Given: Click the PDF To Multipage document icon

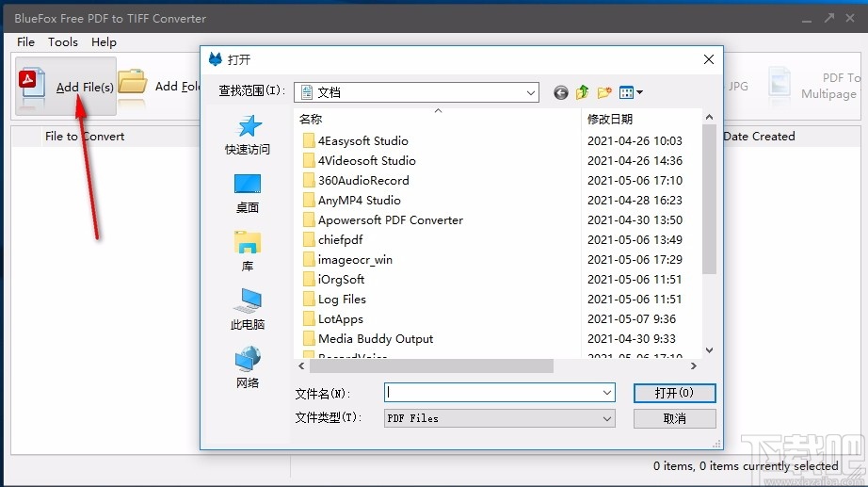Looking at the screenshot, I should click(x=780, y=83).
